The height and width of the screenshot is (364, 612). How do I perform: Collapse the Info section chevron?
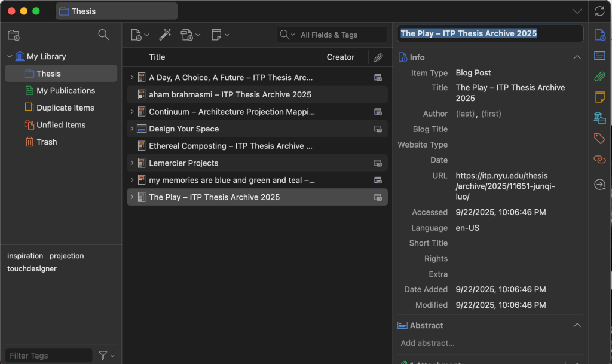(577, 57)
